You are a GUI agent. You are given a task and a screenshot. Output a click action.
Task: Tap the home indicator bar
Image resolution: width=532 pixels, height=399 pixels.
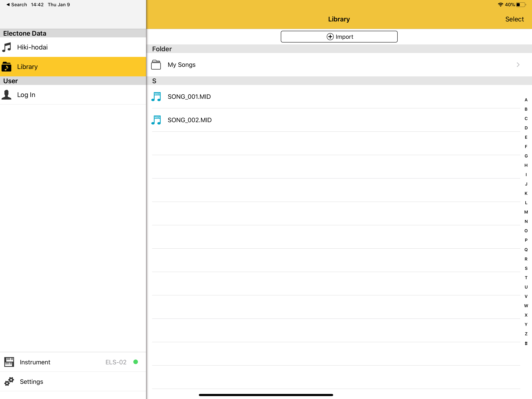(266, 395)
